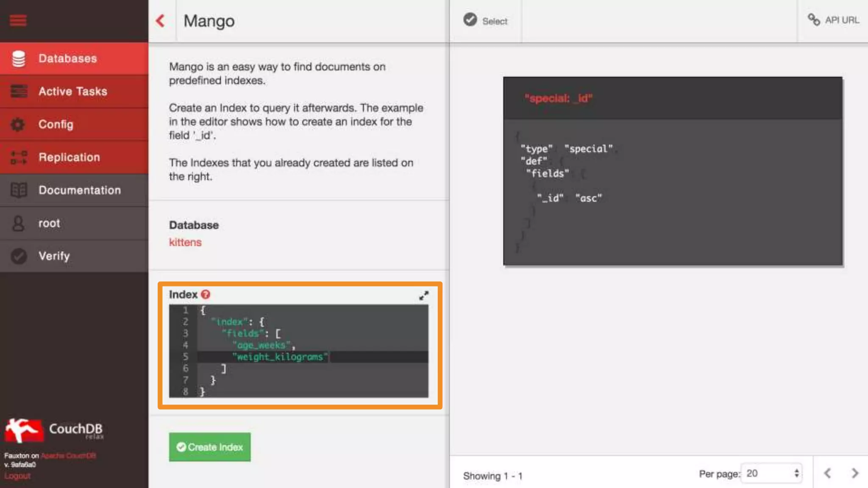Go to the previous results page
The image size is (868, 488).
[827, 473]
